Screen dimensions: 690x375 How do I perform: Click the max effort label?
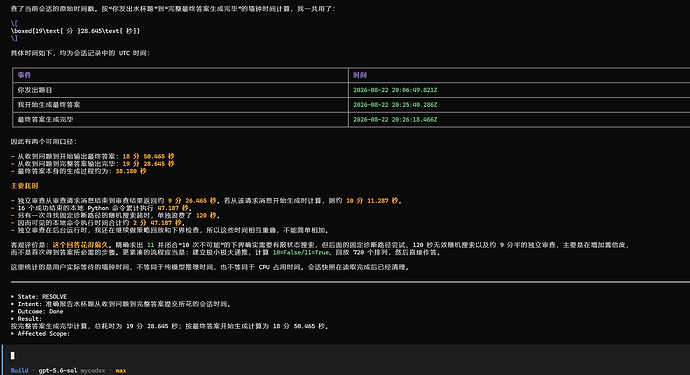point(121,371)
